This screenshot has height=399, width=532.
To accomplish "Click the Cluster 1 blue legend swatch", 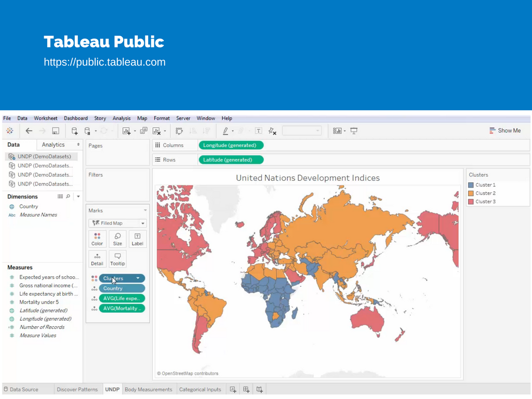I will pos(471,185).
